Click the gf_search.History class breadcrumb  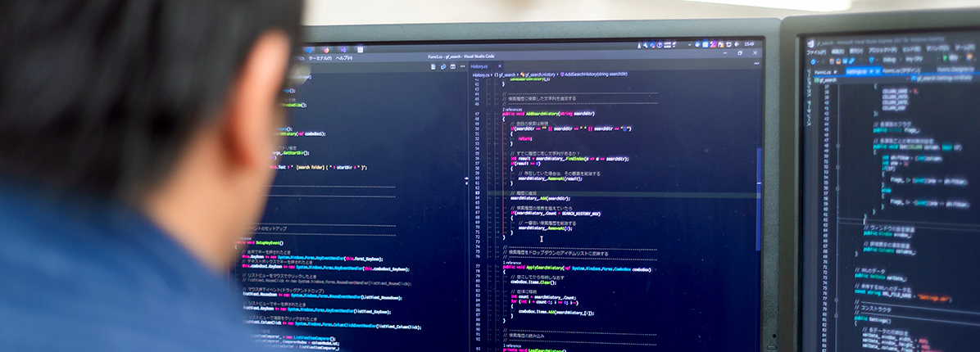538,74
